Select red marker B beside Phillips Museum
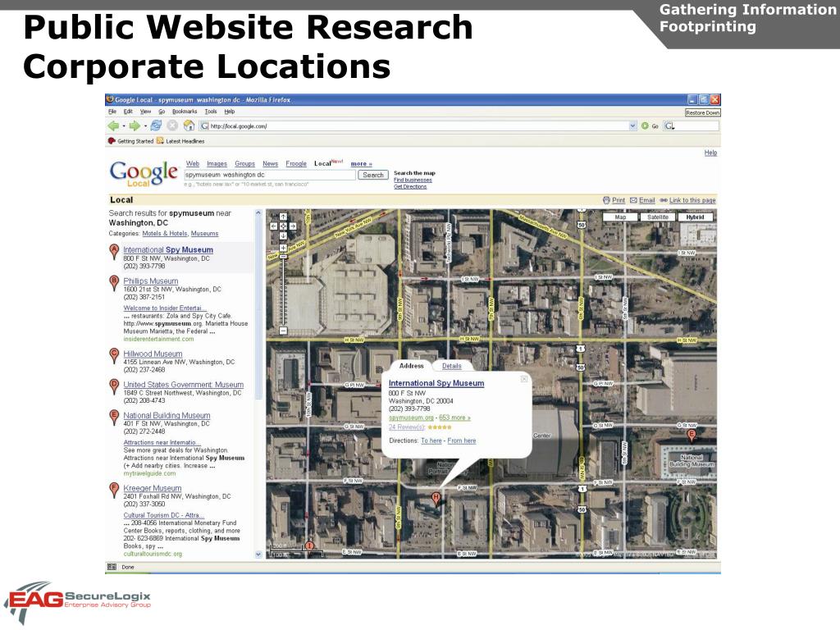Viewport: 840px width, 630px height. (x=114, y=282)
